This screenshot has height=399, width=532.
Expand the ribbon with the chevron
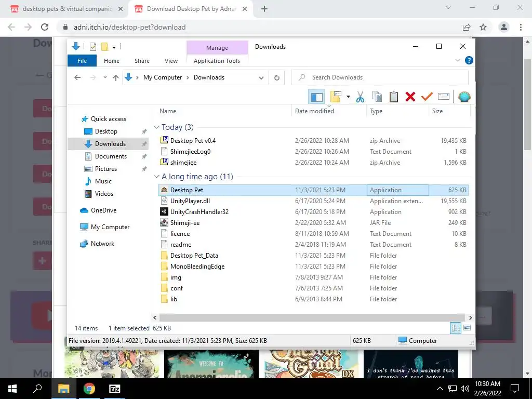457,60
